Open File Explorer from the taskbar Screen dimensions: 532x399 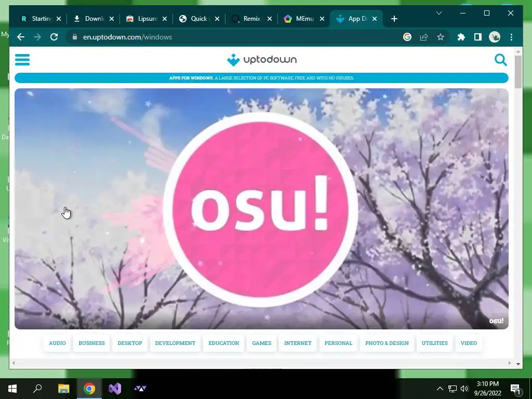point(63,389)
